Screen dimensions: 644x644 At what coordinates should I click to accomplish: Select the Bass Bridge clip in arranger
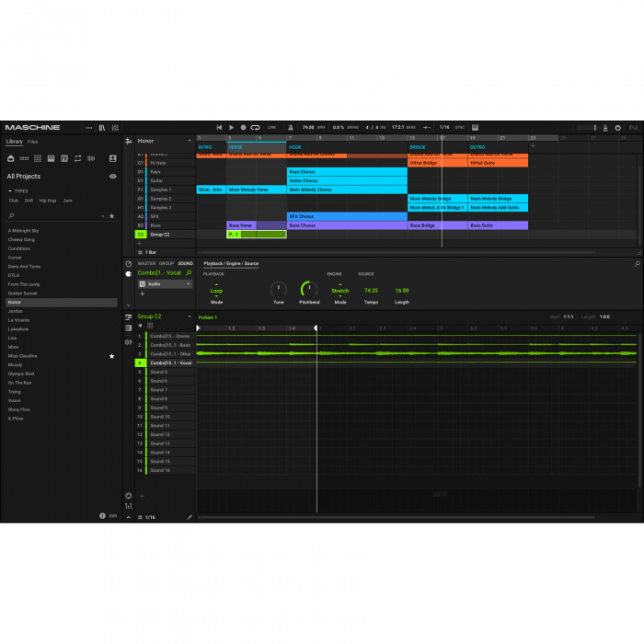(x=437, y=225)
